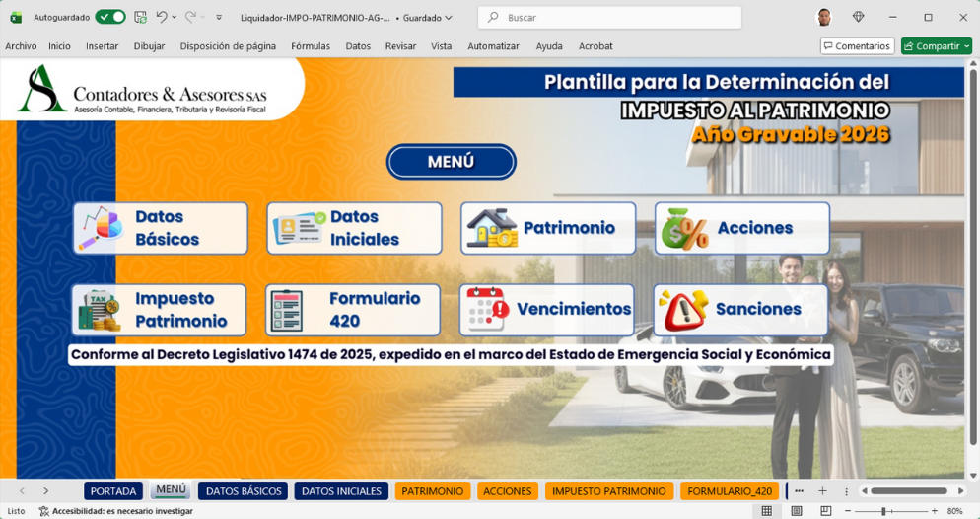980x519 pixels.
Task: Switch to the DATOS BÁSICOS sheet tab
Action: coord(244,491)
